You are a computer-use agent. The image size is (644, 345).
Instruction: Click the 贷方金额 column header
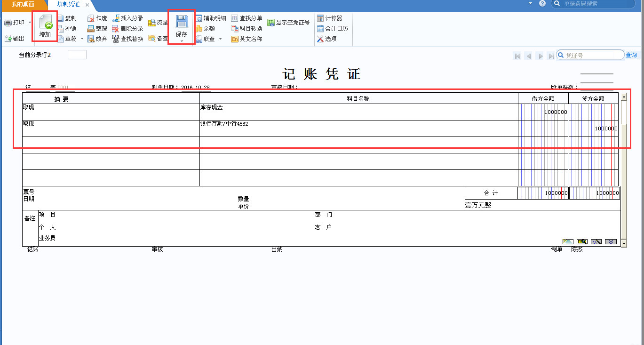click(593, 99)
